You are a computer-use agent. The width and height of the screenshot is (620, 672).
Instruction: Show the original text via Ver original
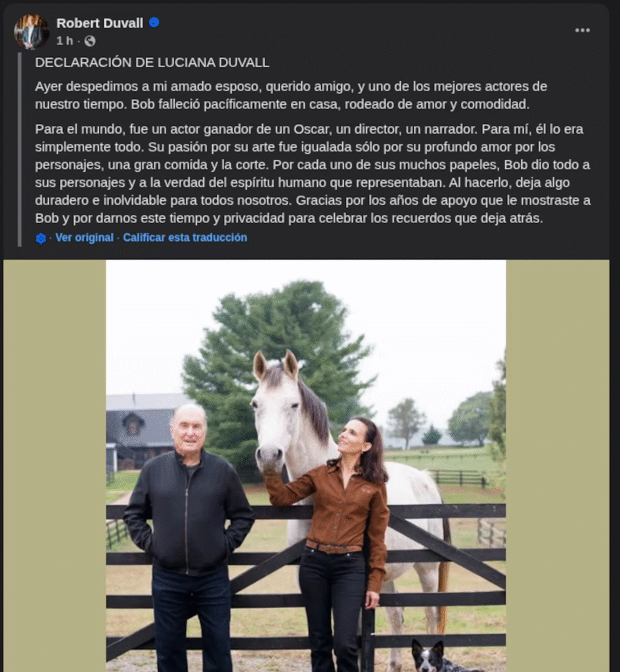click(85, 238)
